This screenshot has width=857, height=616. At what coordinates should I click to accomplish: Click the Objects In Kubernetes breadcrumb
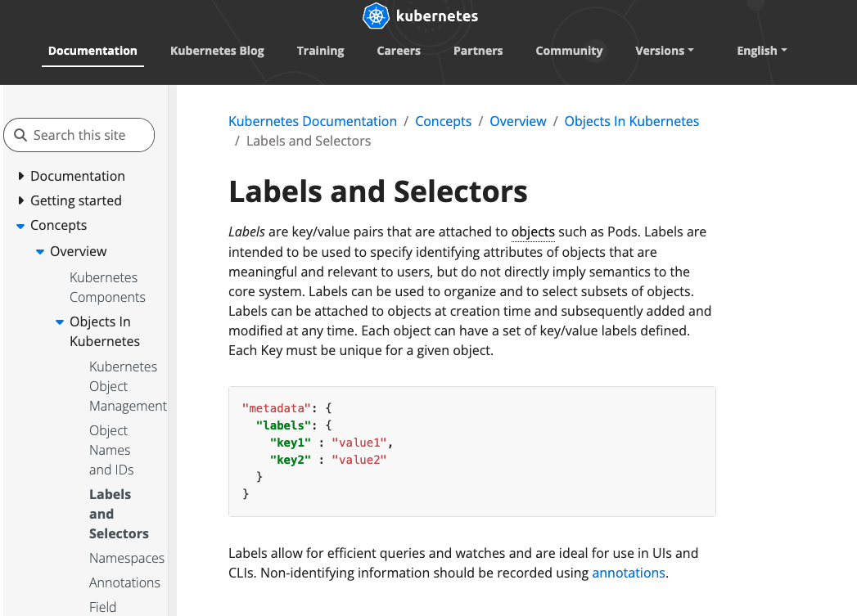631,121
